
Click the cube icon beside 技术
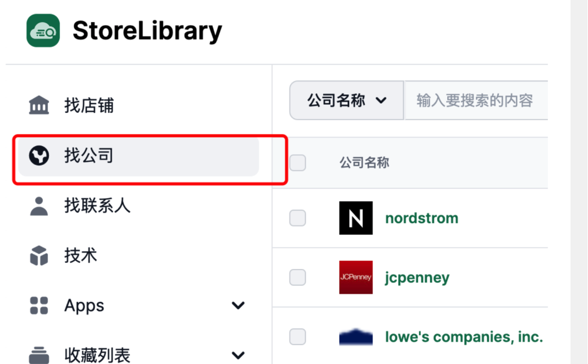pyautogui.click(x=39, y=256)
